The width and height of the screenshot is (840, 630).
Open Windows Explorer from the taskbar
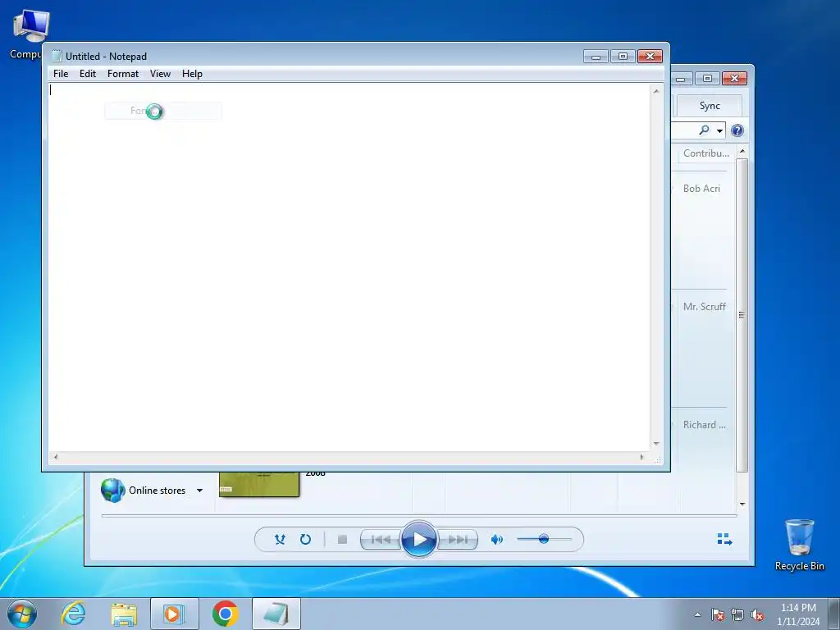click(x=124, y=614)
